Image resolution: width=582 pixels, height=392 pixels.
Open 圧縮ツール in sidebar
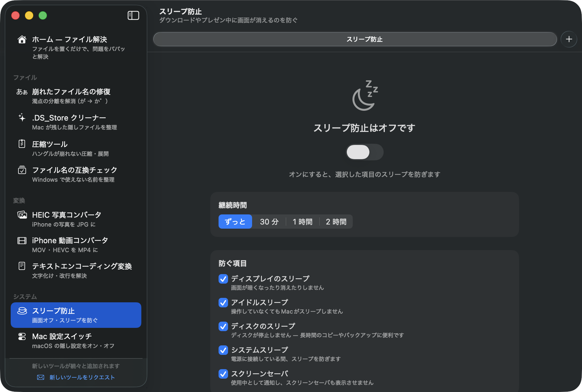76,148
